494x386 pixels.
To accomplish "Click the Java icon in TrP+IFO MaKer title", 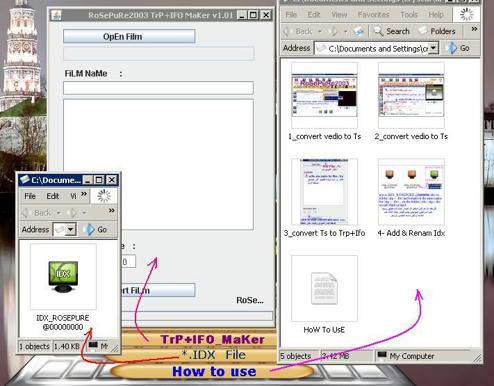I will 57,15.
